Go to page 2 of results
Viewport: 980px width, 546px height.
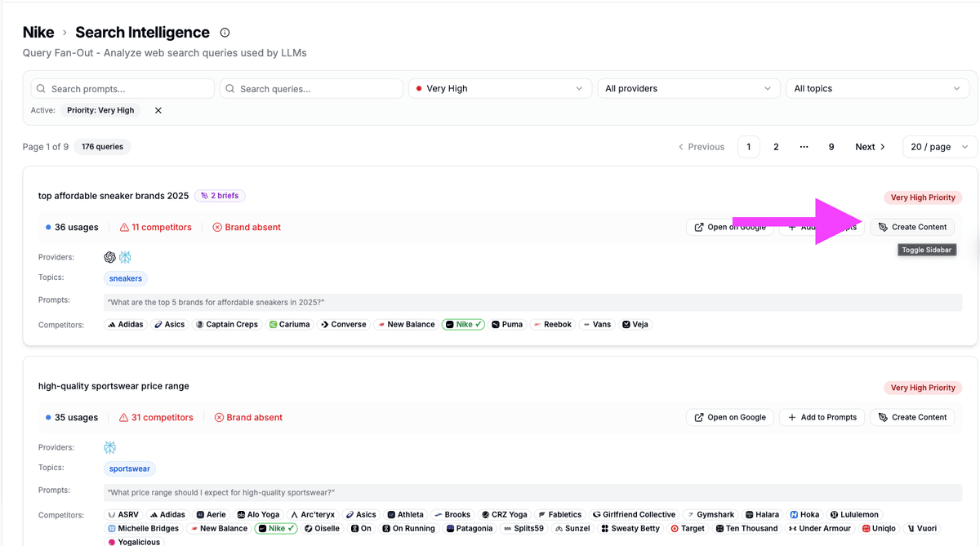[x=776, y=147]
